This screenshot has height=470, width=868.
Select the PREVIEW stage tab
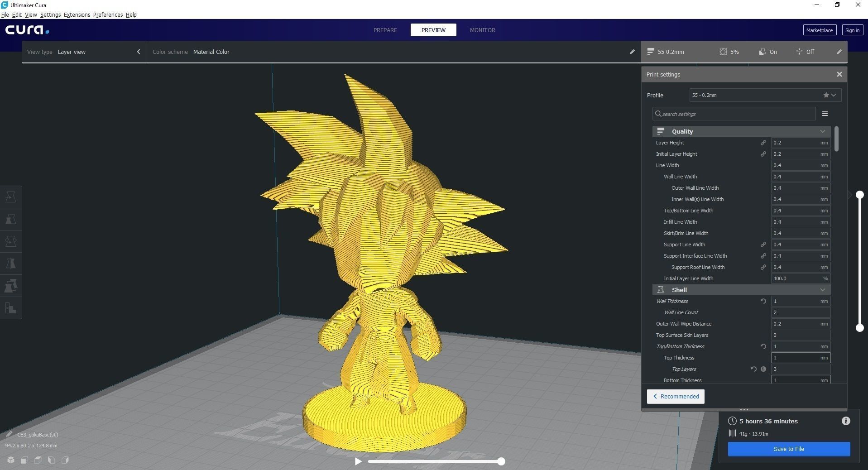pos(433,30)
